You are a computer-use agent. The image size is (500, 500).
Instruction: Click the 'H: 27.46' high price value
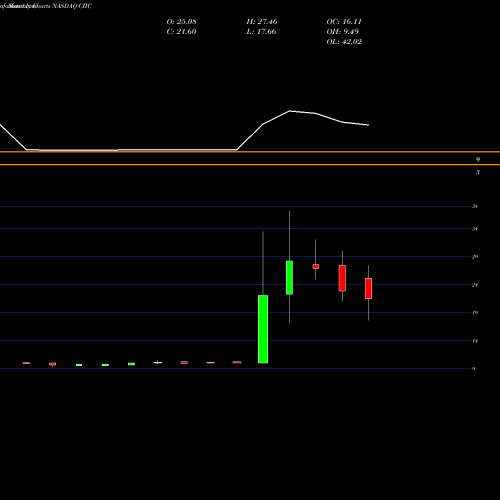tap(262, 22)
